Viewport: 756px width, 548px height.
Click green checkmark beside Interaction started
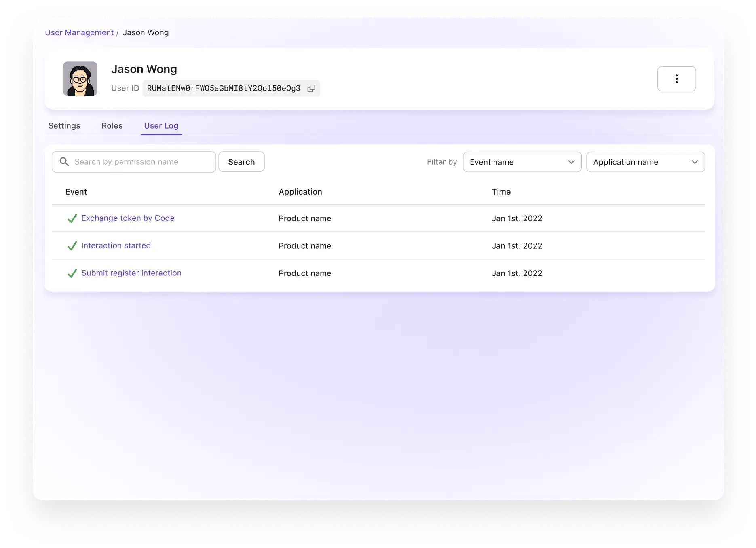tap(72, 246)
